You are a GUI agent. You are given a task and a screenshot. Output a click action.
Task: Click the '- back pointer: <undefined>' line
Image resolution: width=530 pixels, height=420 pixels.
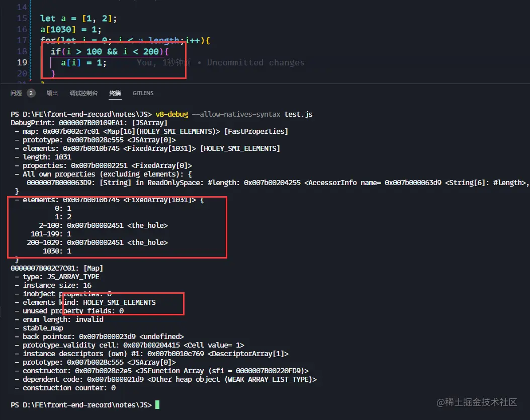tap(100, 337)
